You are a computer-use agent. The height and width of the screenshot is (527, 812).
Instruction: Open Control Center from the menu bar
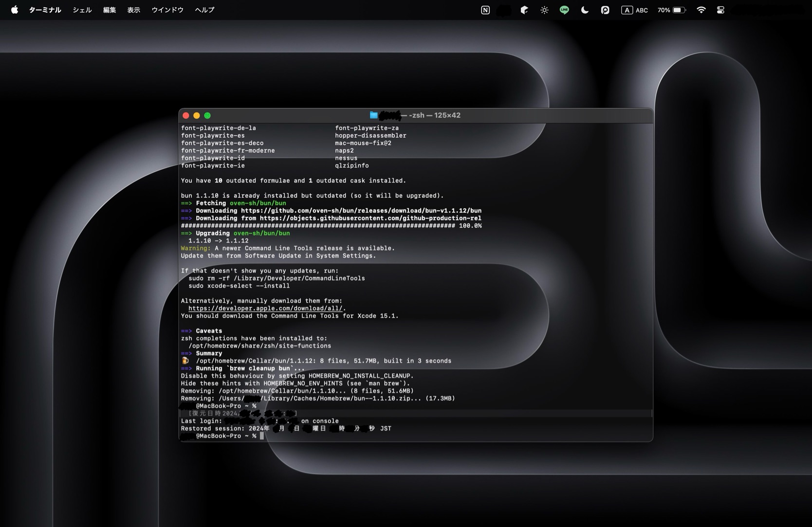point(720,10)
